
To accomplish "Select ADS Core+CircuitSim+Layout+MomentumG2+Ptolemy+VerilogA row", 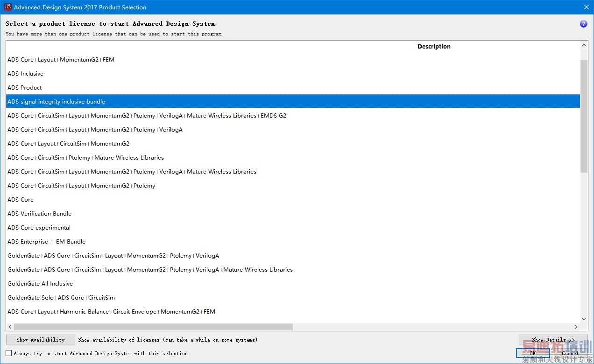I will tap(293, 129).
